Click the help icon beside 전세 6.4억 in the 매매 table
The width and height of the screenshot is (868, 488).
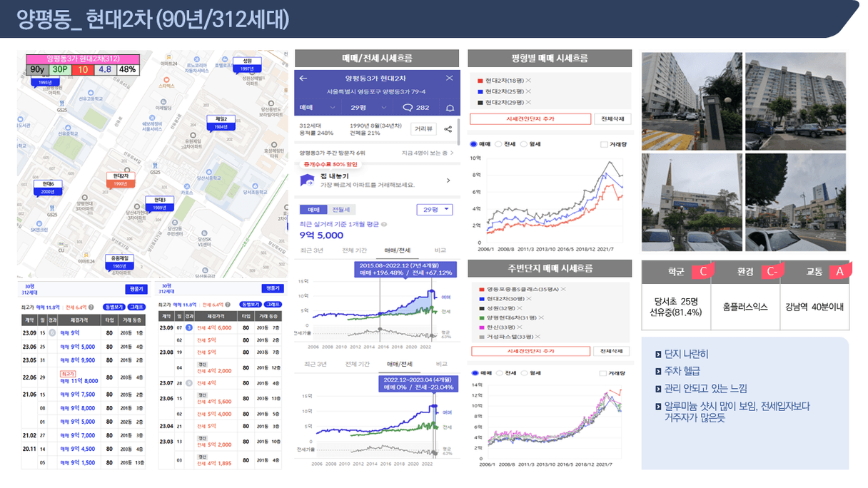[x=91, y=306]
